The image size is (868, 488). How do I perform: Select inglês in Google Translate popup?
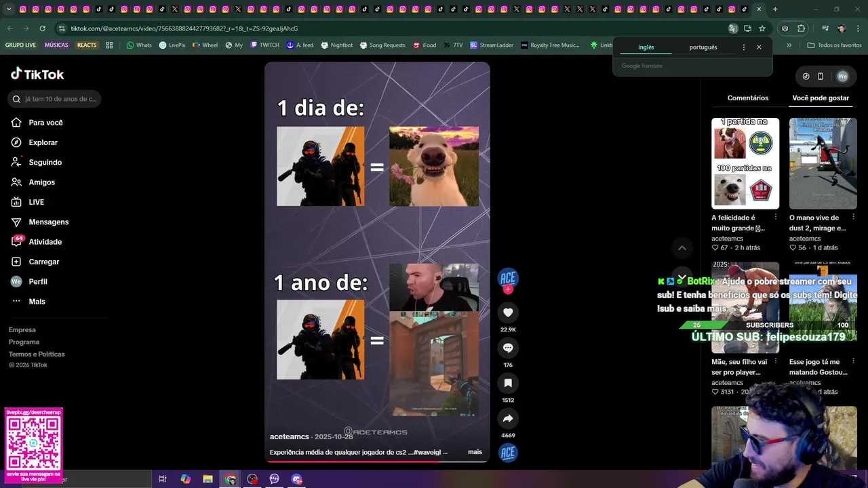[646, 47]
